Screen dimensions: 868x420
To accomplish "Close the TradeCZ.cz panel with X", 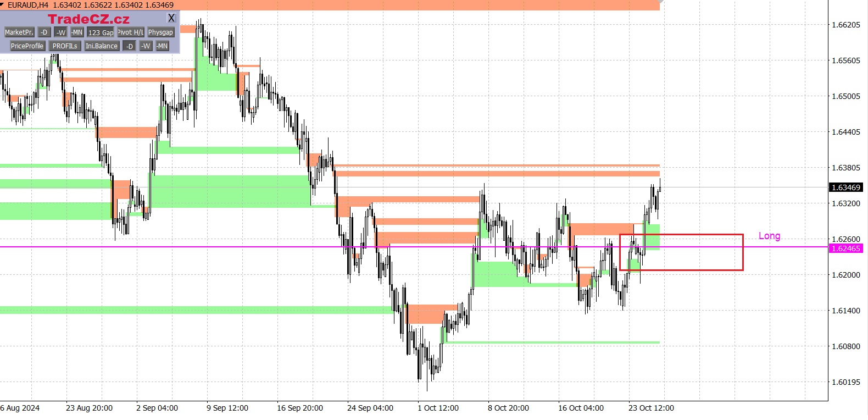I will coord(171,18).
